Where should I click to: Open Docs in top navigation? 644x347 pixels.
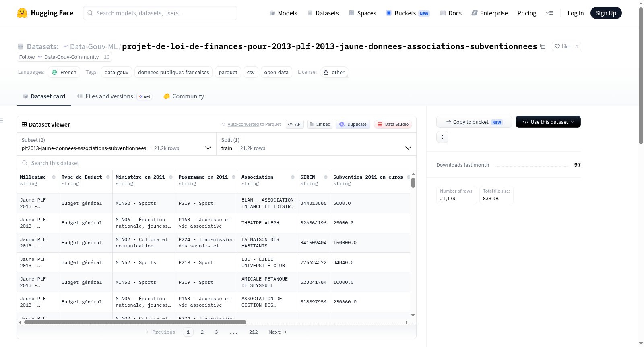pyautogui.click(x=451, y=13)
